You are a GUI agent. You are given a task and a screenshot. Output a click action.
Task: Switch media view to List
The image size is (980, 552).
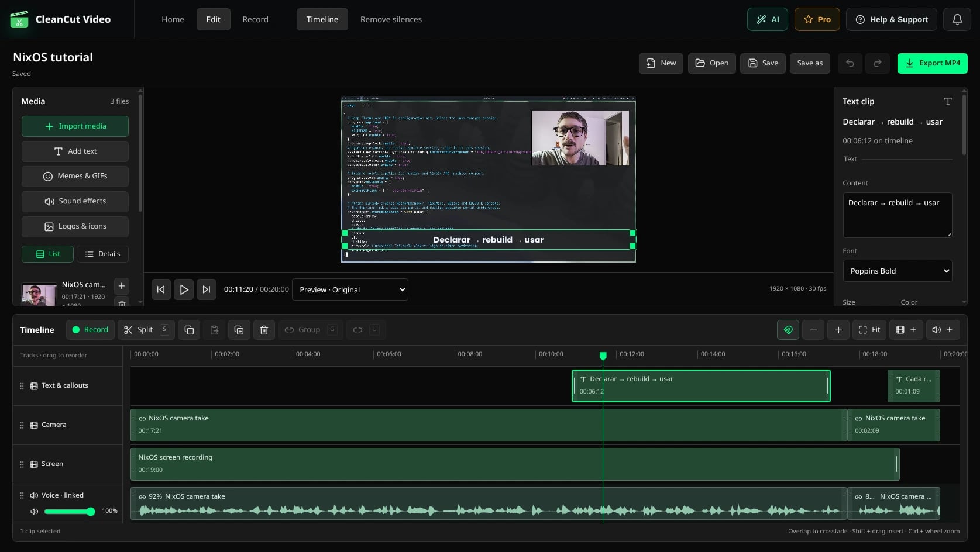pyautogui.click(x=47, y=254)
